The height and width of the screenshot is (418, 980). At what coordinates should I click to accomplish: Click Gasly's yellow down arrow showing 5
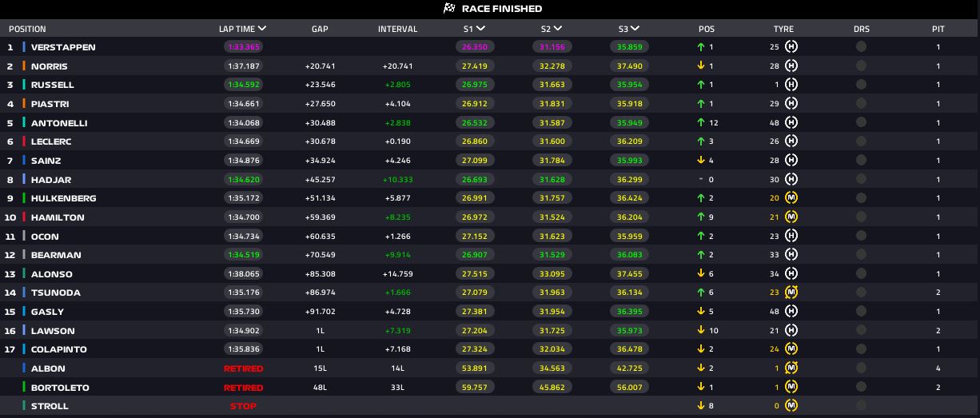(x=701, y=312)
